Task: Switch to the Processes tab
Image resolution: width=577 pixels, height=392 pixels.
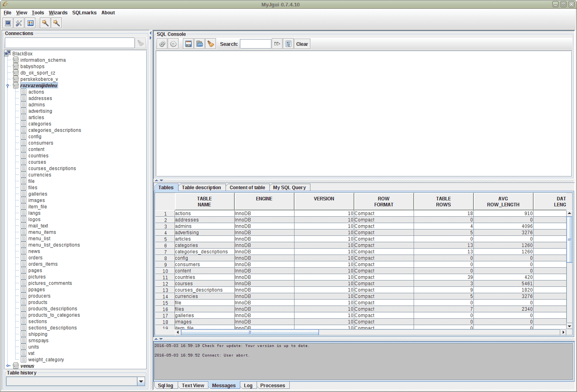Action: coord(273,386)
